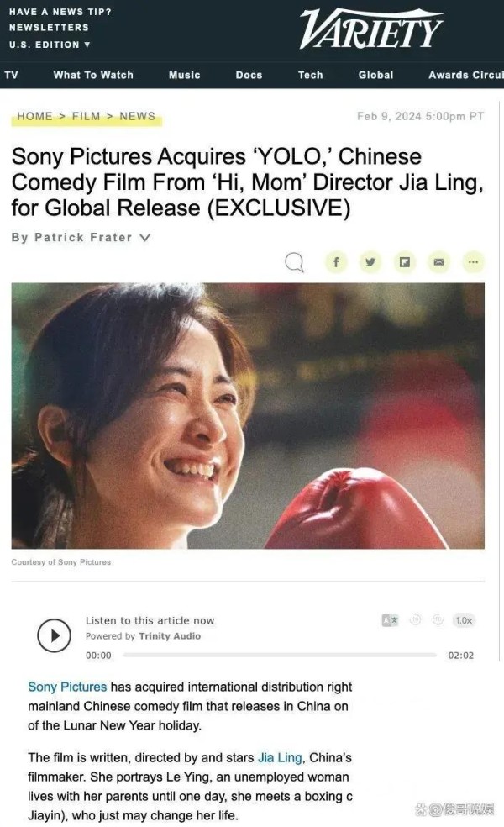
Task: Seek along the audio progress bar
Action: (280, 655)
